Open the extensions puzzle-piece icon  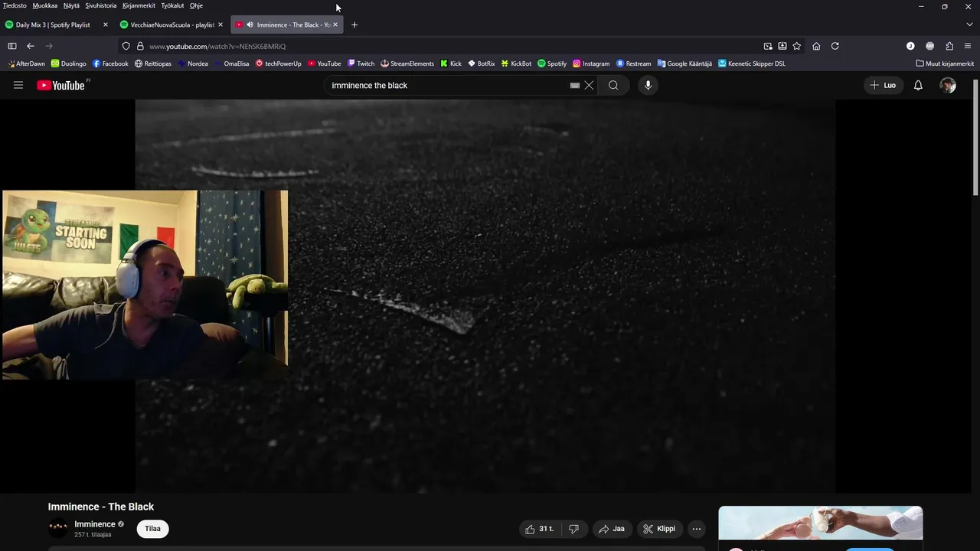click(949, 46)
